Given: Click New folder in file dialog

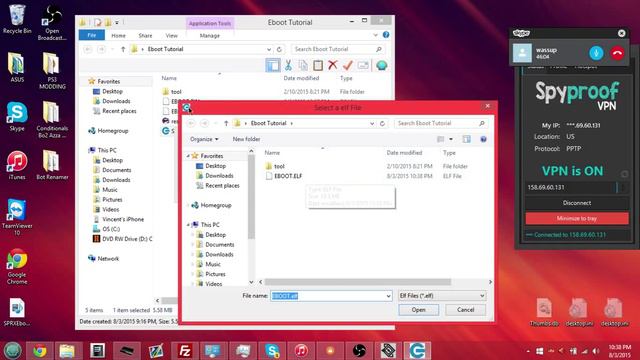Looking at the screenshot, I should (247, 139).
